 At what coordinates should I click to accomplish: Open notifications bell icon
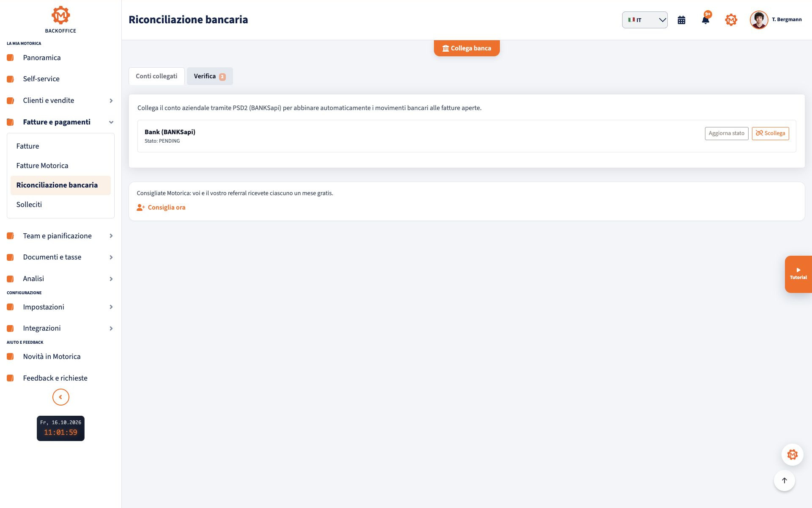pos(705,20)
